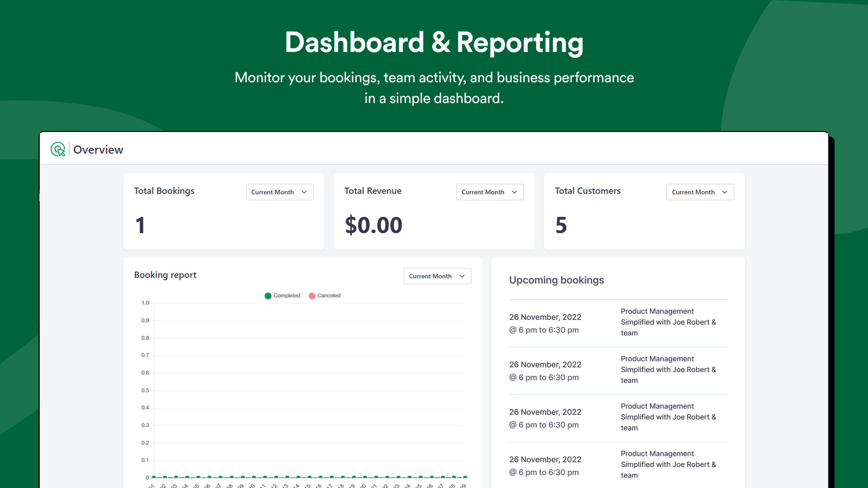The height and width of the screenshot is (488, 868).
Task: Expand Booking report period dropdown
Action: (x=437, y=276)
